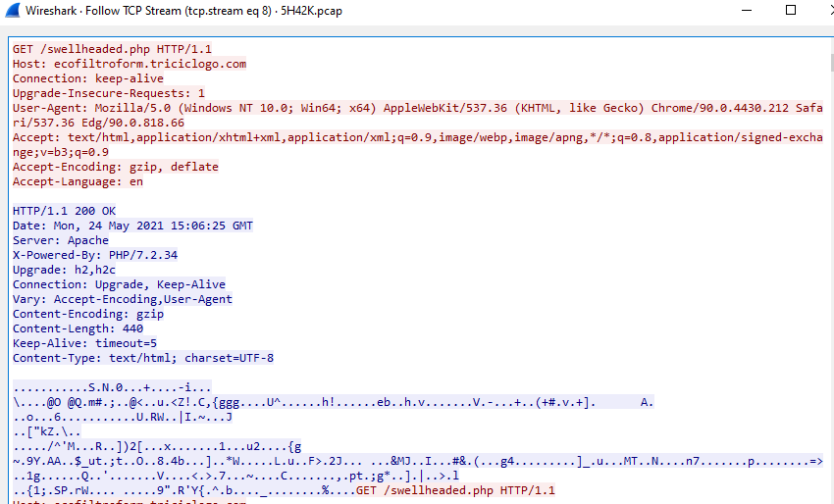The height and width of the screenshot is (504, 834).
Task: Click the data line starting '~.9Y.AA..$_ut'
Action: pos(418,461)
